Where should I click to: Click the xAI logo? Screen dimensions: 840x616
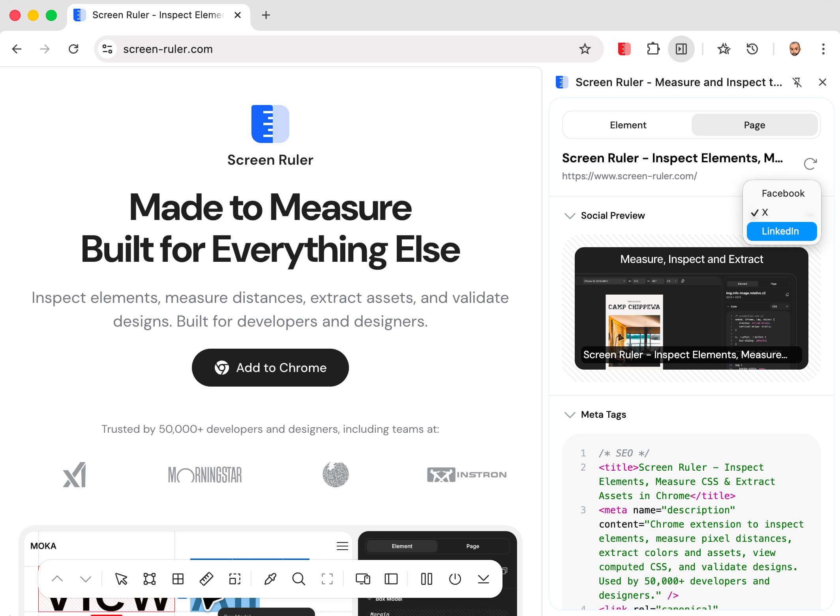(74, 475)
